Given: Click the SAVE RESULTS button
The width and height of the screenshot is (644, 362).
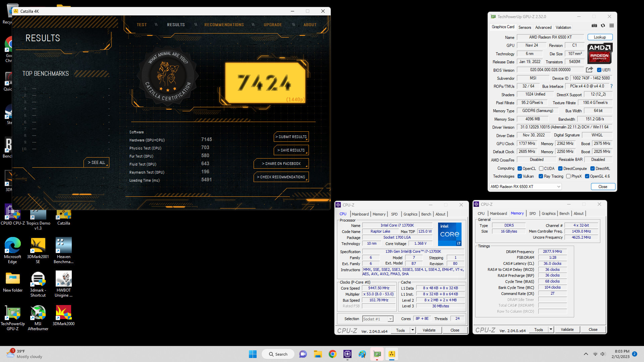Looking at the screenshot, I should pyautogui.click(x=291, y=150).
